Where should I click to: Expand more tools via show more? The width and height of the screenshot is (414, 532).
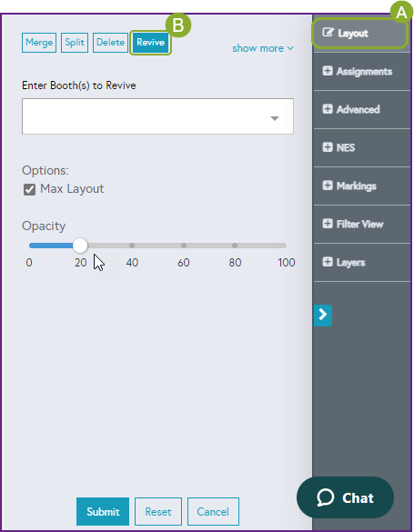click(x=263, y=48)
